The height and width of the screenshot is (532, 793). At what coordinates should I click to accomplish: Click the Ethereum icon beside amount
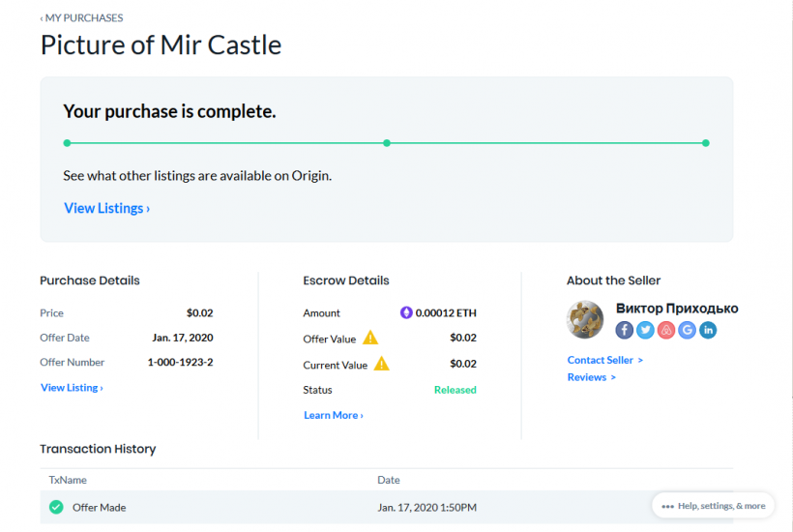406,312
